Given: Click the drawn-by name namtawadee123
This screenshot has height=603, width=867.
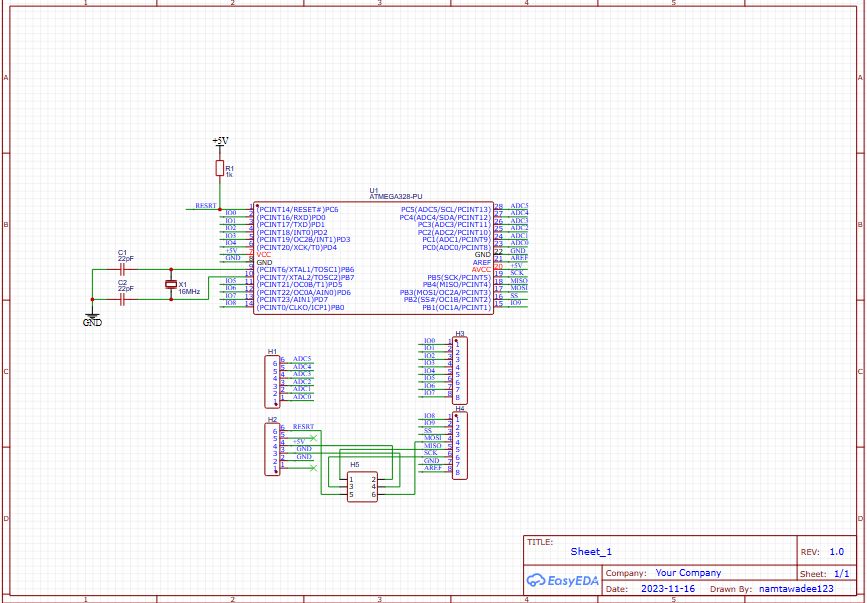Looking at the screenshot, I should point(798,590).
